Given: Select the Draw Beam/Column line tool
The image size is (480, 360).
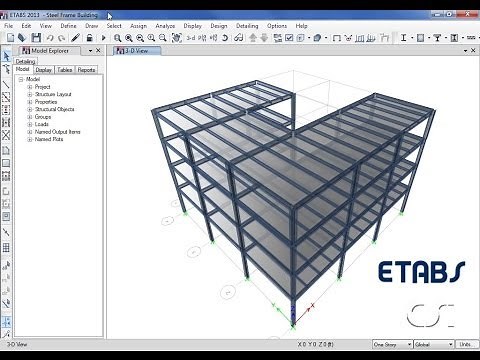Looking at the screenshot, I should coord(6,84).
